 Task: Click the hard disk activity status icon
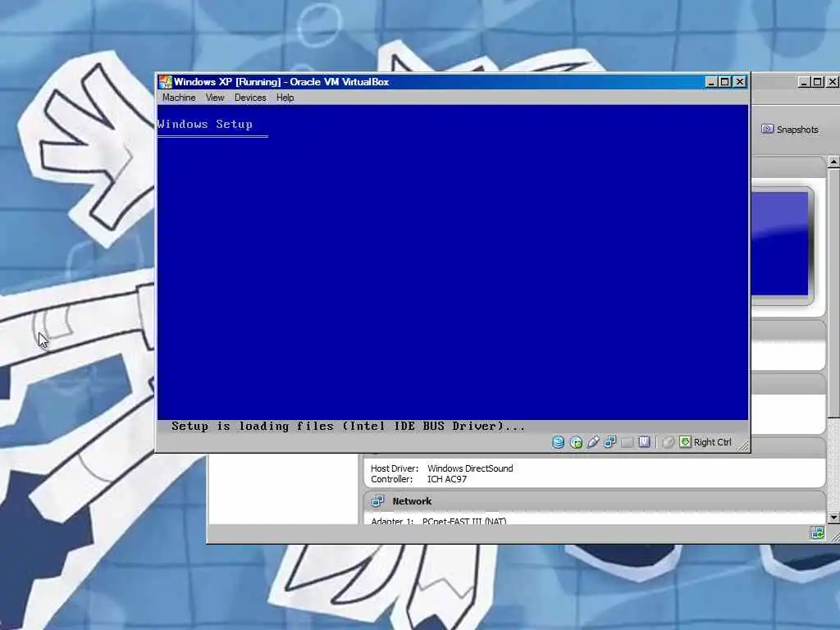[558, 442]
